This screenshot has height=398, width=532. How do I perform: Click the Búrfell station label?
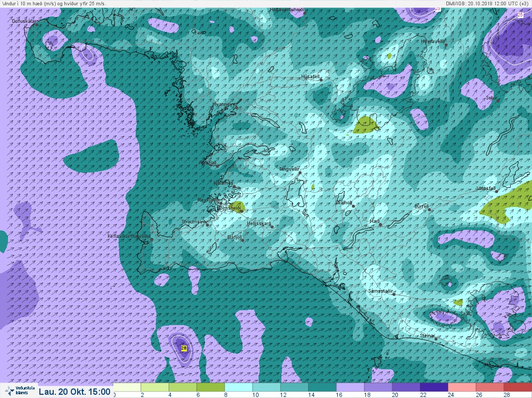coord(422,206)
